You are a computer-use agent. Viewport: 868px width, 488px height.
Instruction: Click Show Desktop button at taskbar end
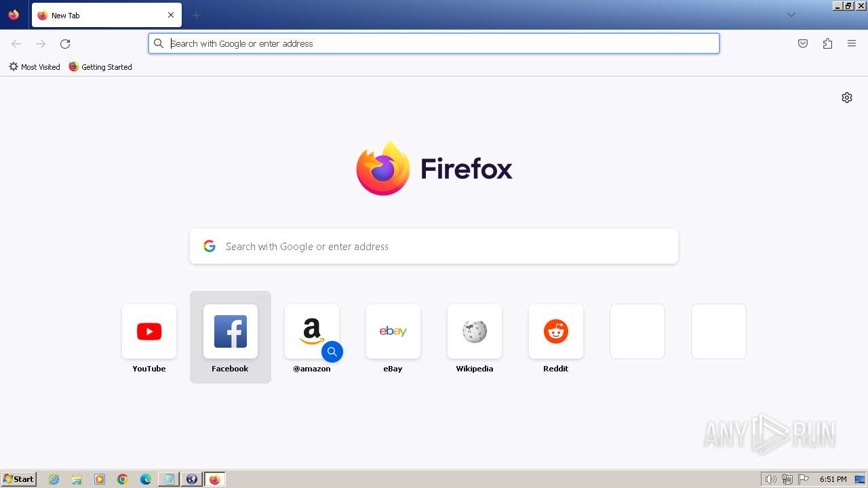point(860,479)
